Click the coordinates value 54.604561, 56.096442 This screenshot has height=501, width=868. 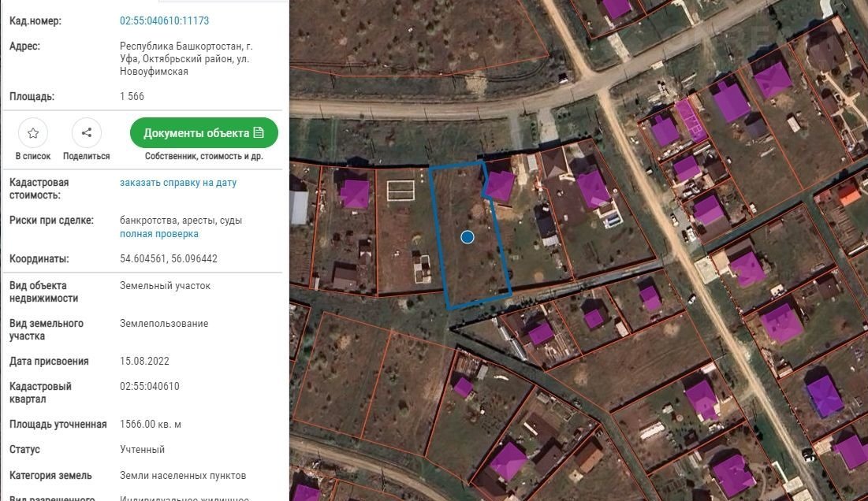coord(168,258)
